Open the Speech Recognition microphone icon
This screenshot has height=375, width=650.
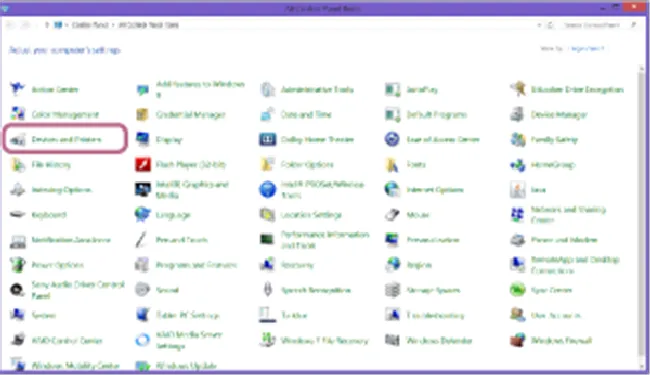267,290
